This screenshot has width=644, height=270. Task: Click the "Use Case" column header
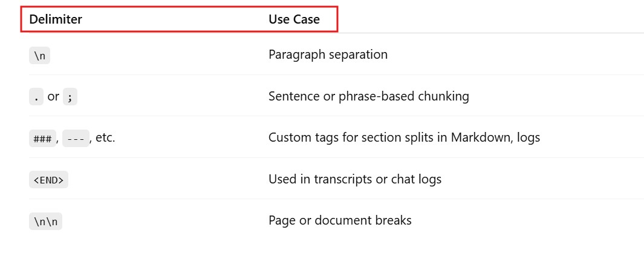pyautogui.click(x=294, y=19)
